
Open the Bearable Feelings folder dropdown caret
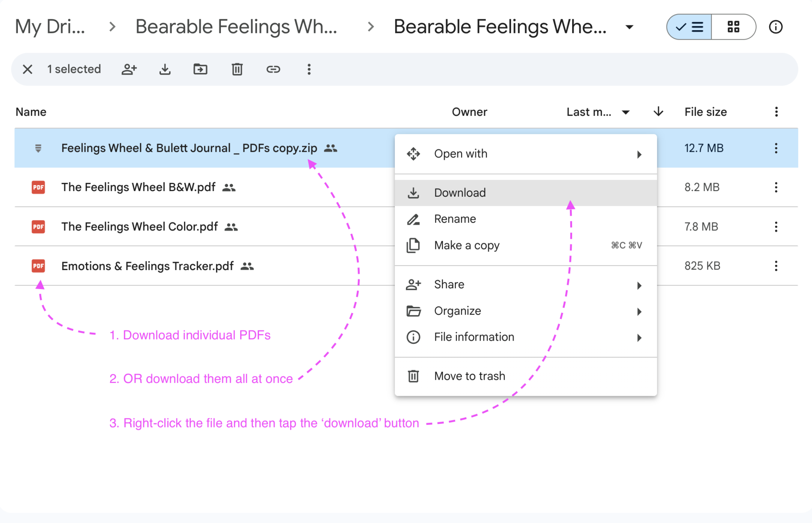click(x=630, y=27)
